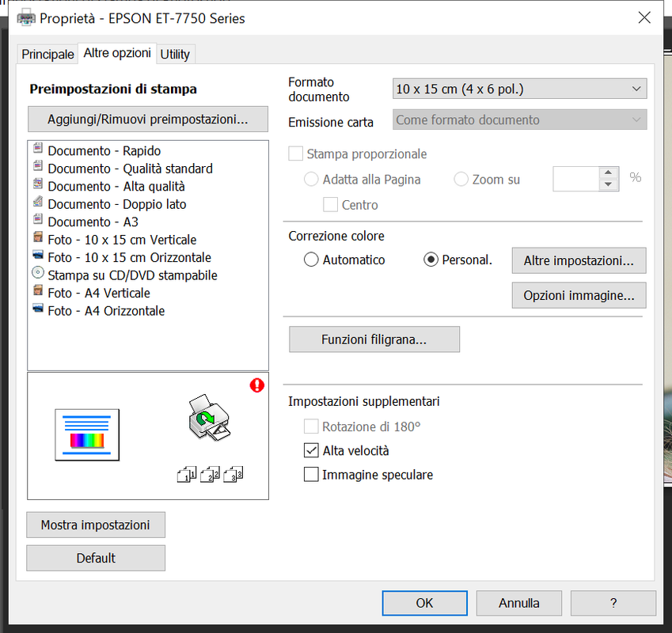Click the collate page 1 icon
Image resolution: width=672 pixels, height=633 pixels.
tap(187, 475)
